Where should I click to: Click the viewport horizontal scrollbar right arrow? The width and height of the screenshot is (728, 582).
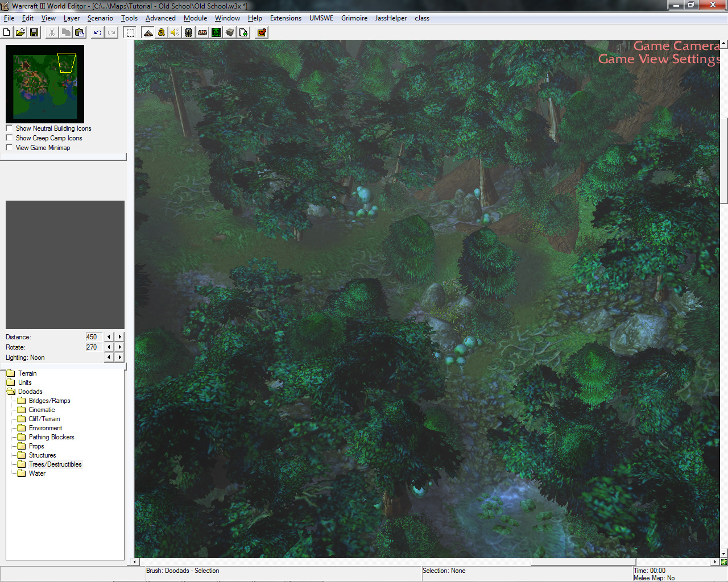715,562
